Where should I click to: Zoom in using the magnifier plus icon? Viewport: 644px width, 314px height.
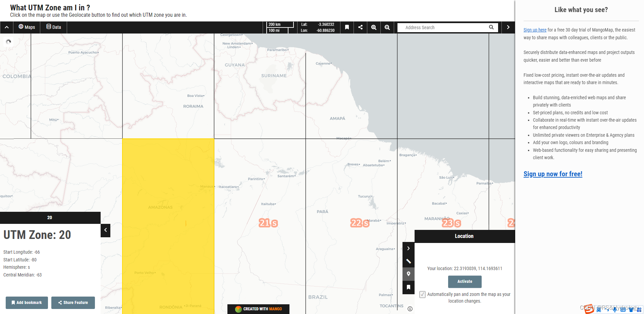click(x=374, y=27)
